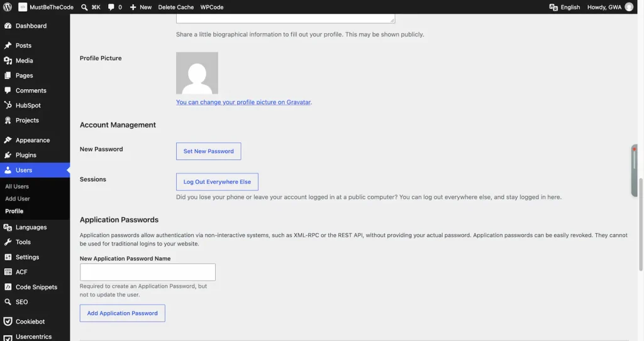Screen dimensions: 644x341
Task: Click the New label in admin bar
Action: pyautogui.click(x=145, y=7)
